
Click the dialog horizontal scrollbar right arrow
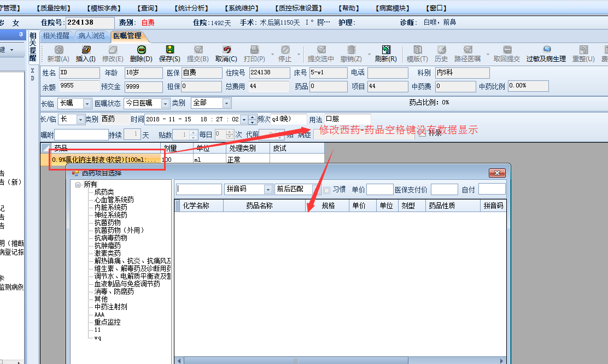point(502,361)
